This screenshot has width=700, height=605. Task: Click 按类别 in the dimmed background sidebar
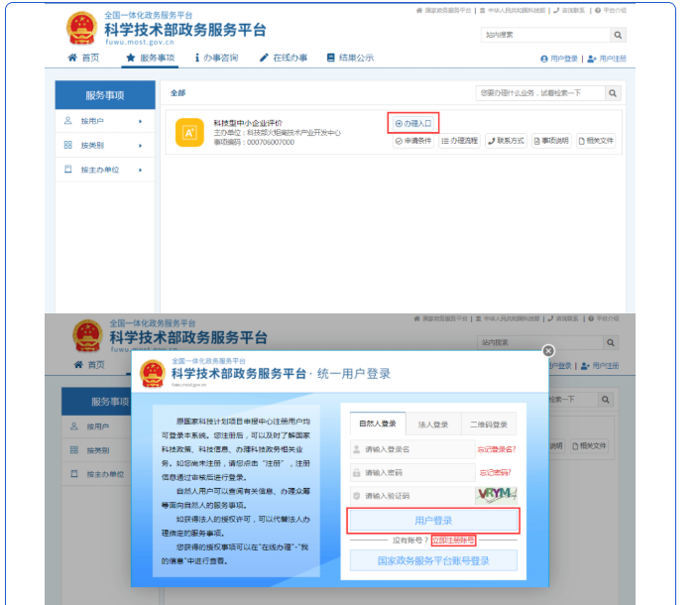(x=98, y=450)
